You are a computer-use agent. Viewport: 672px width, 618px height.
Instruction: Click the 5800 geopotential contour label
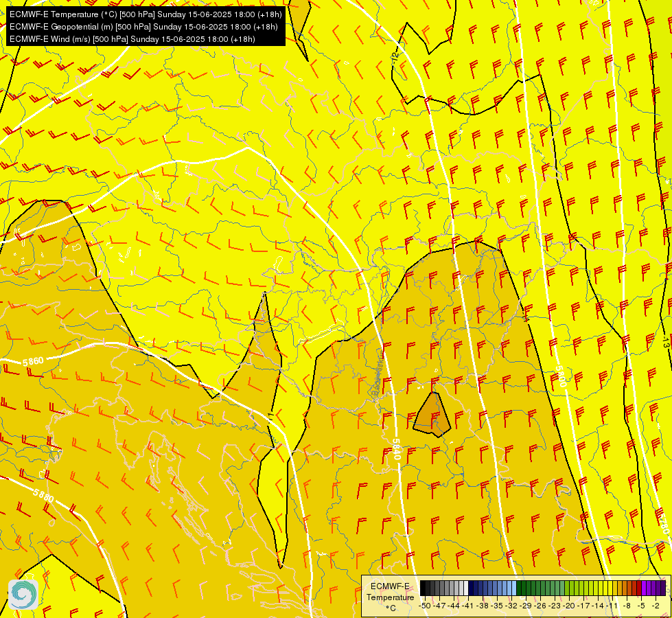point(561,376)
